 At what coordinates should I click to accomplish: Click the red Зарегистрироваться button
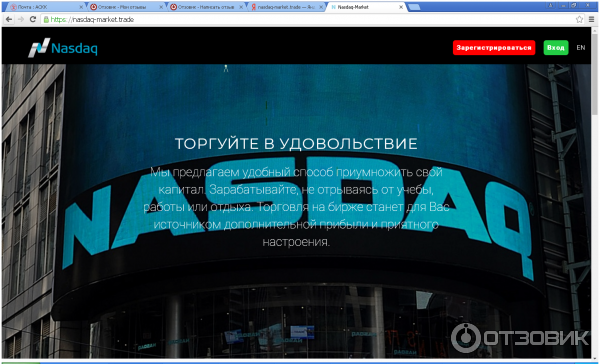(494, 48)
